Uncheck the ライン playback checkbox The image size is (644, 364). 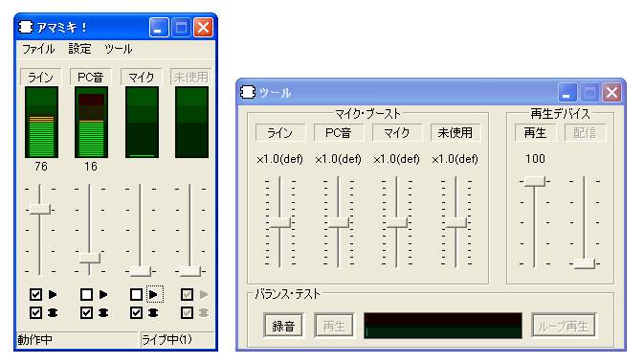(35, 294)
